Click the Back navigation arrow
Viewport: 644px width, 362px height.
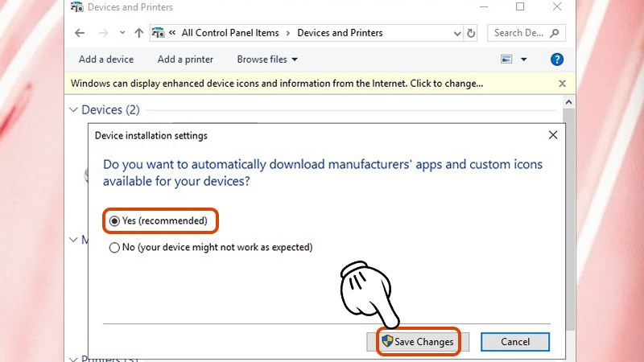click(x=79, y=33)
